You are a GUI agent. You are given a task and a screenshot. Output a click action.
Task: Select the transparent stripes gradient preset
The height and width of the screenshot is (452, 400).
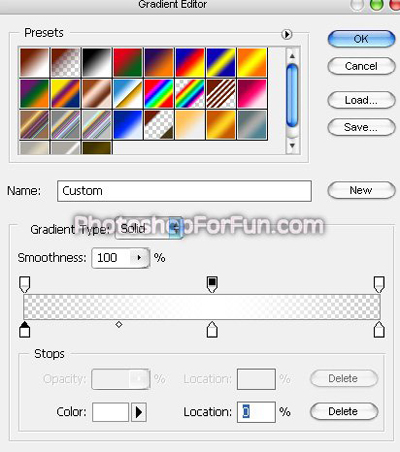[221, 94]
